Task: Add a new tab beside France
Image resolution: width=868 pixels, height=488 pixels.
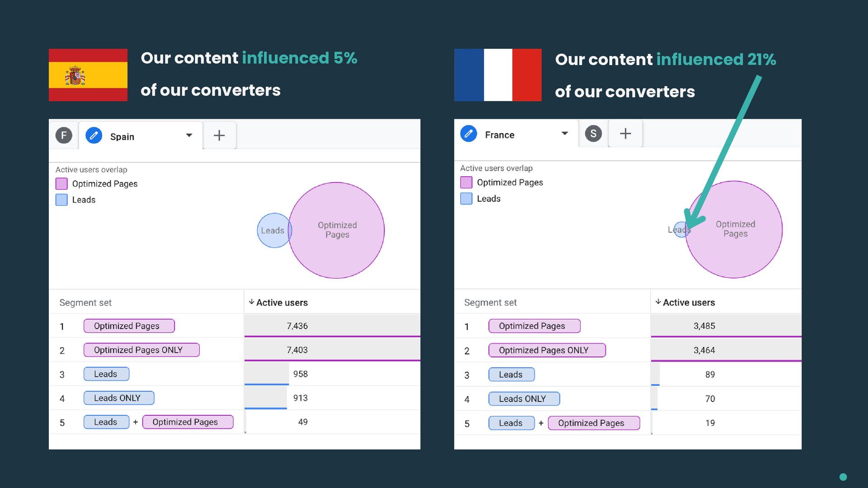Action: pos(625,134)
